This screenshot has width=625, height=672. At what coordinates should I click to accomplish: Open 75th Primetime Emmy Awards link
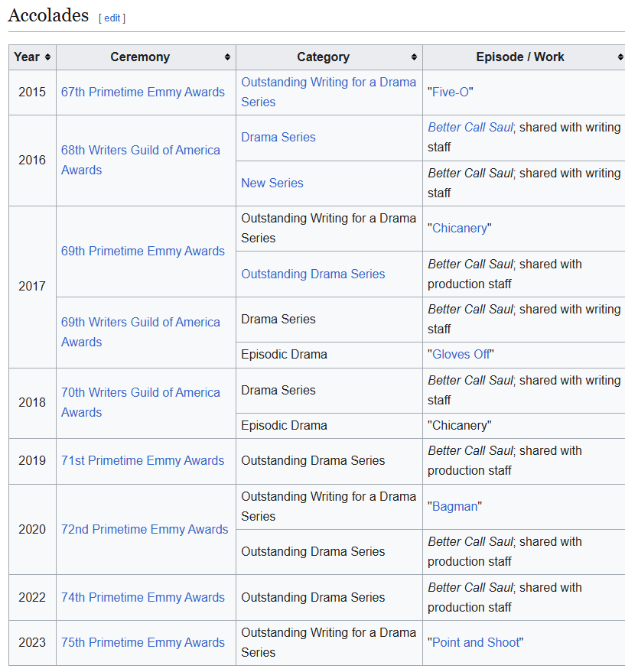coord(143,643)
